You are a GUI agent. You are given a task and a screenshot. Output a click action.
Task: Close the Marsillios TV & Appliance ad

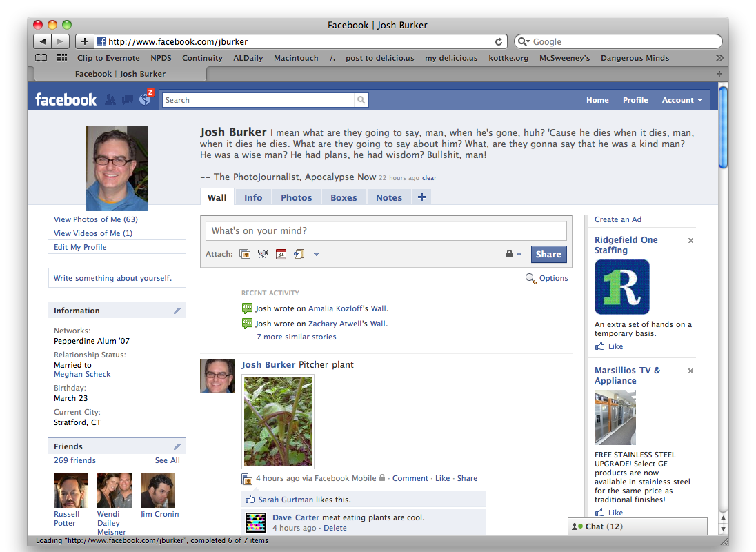(x=690, y=371)
